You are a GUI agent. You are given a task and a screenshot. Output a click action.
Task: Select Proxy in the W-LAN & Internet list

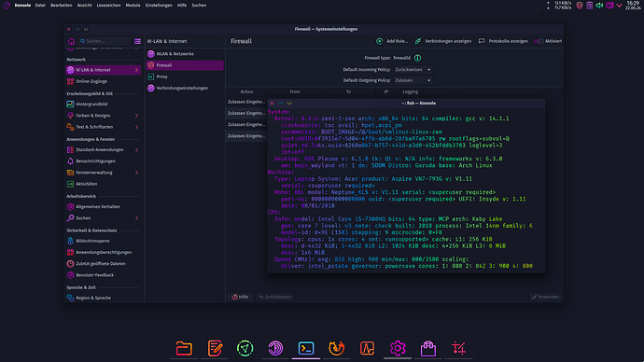tap(185, 77)
